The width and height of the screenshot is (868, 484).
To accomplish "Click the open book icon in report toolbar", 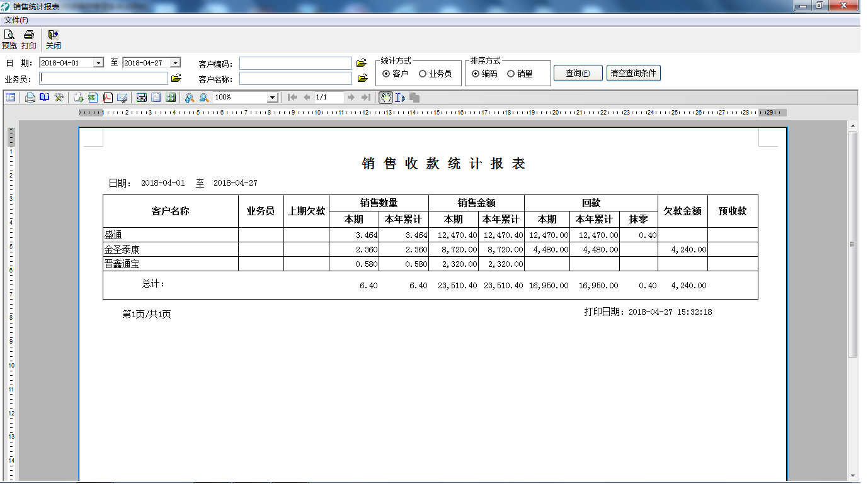I will (44, 98).
